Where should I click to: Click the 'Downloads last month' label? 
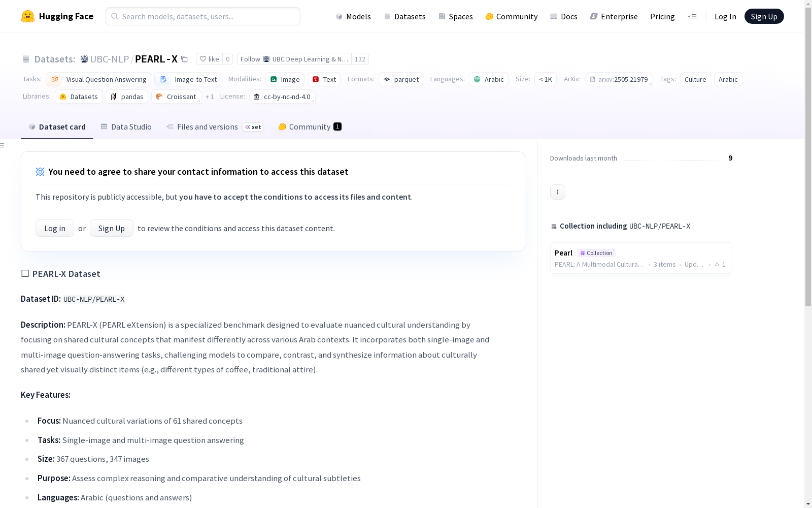pos(584,158)
